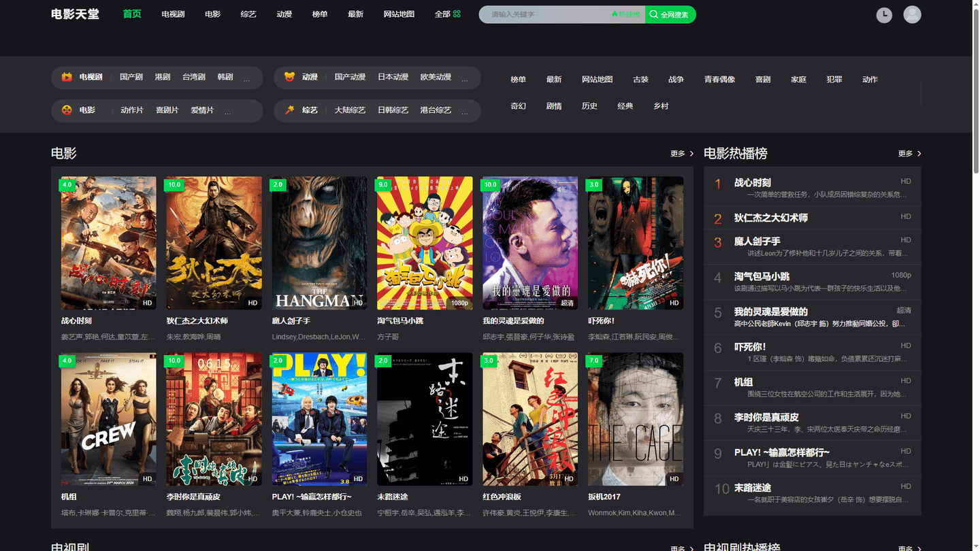Image resolution: width=980 pixels, height=551 pixels.
Task: Open the CREW 机组 movie poster
Action: [108, 419]
